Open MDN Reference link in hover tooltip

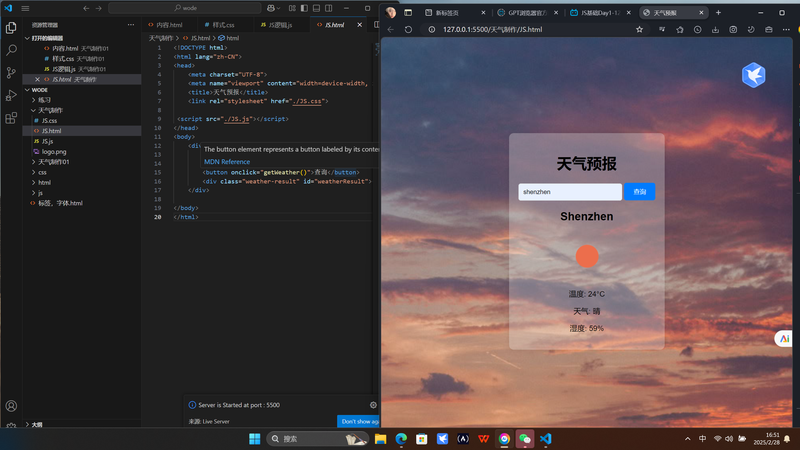(x=227, y=162)
